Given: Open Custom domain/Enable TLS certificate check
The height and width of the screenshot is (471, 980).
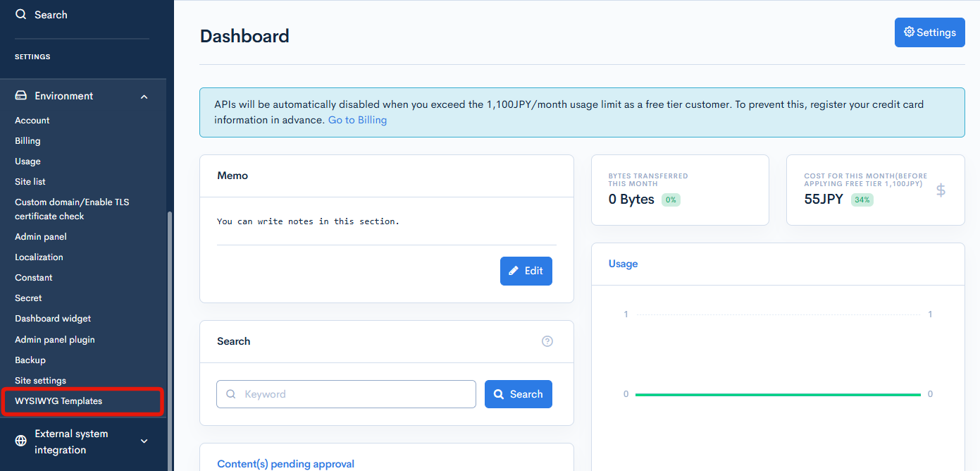Looking at the screenshot, I should pos(72,209).
